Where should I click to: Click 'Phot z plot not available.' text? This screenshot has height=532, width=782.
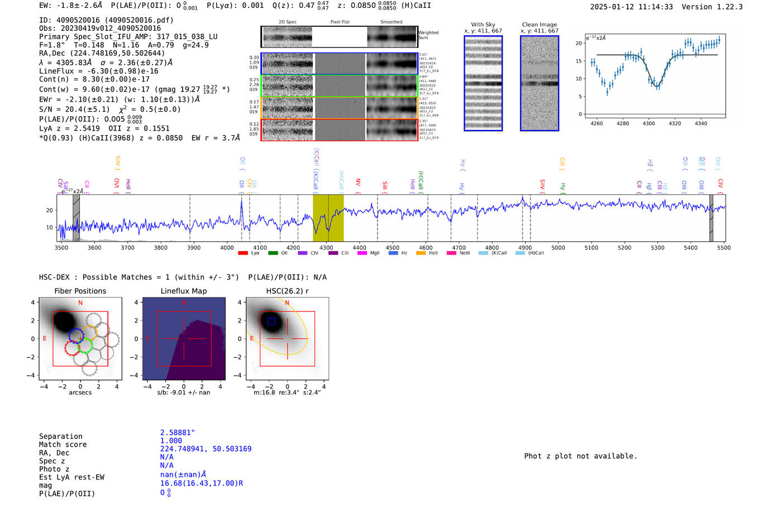580,456
